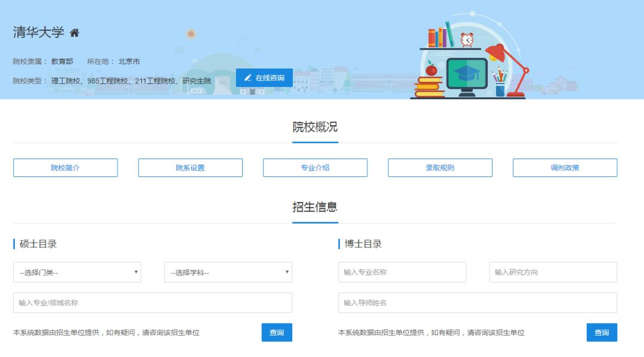644x357 pixels.
Task: Click the data notice under 博士目录
Action: point(431,333)
